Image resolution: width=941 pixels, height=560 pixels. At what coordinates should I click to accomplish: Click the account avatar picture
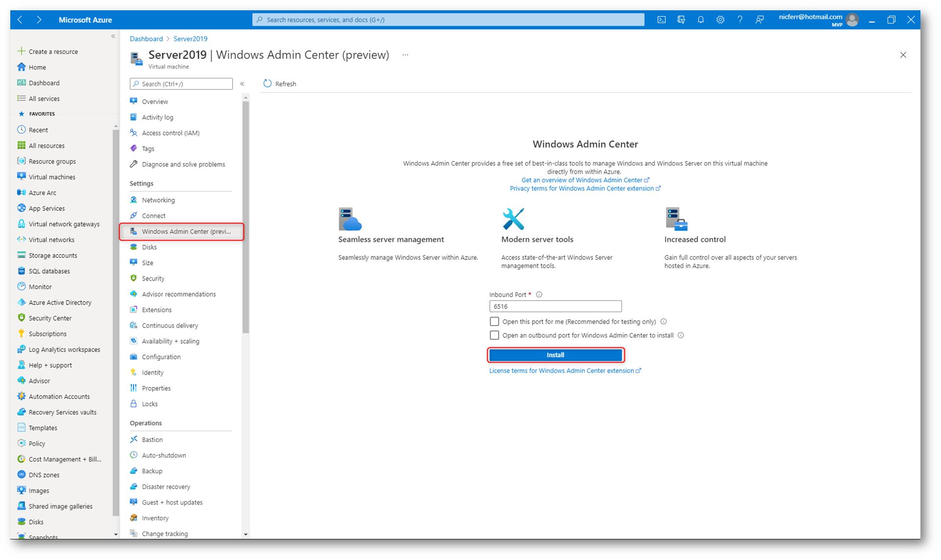point(852,20)
